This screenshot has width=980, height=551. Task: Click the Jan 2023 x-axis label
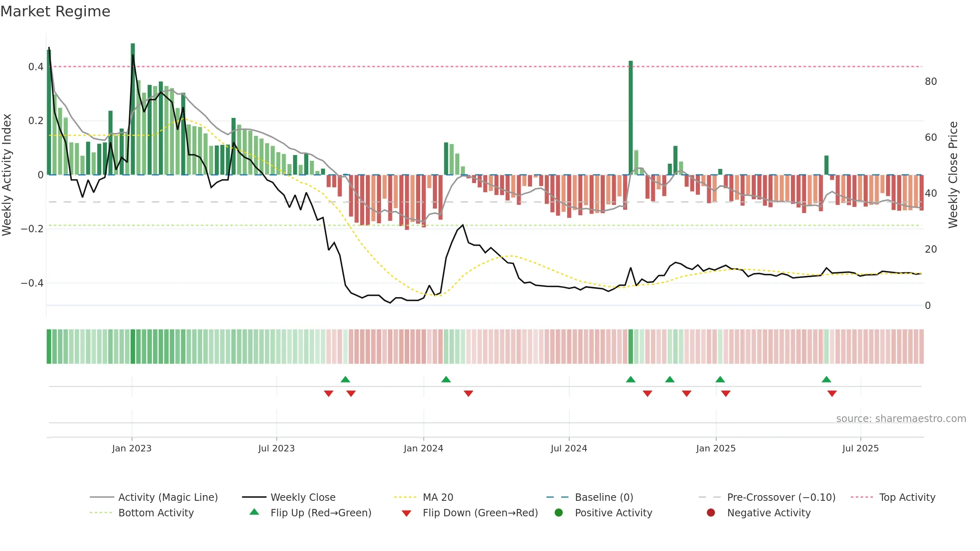132,449
